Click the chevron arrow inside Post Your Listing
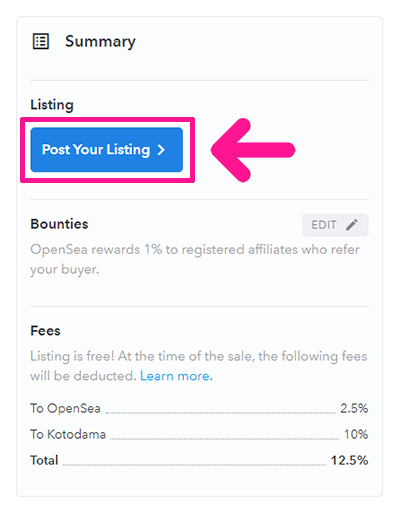This screenshot has width=400, height=513. pos(161,150)
